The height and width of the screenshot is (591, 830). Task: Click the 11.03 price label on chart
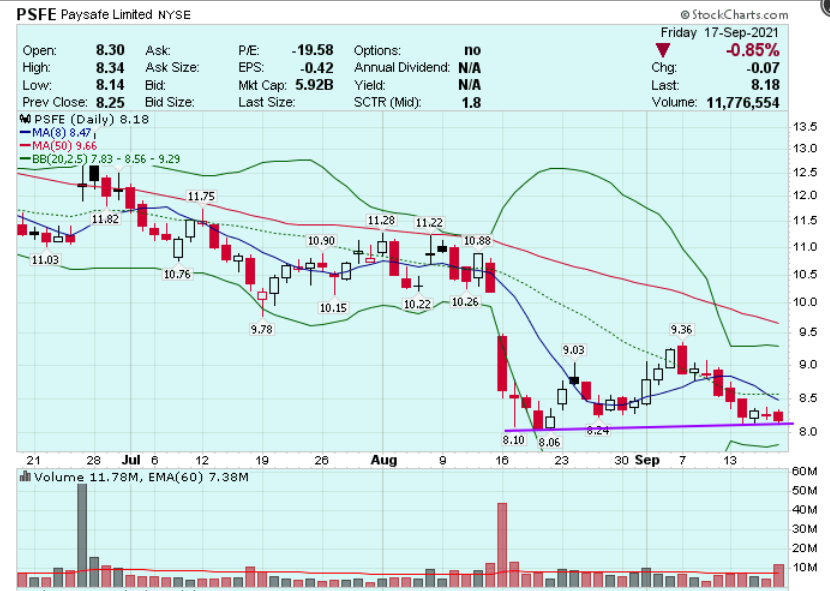click(45, 259)
